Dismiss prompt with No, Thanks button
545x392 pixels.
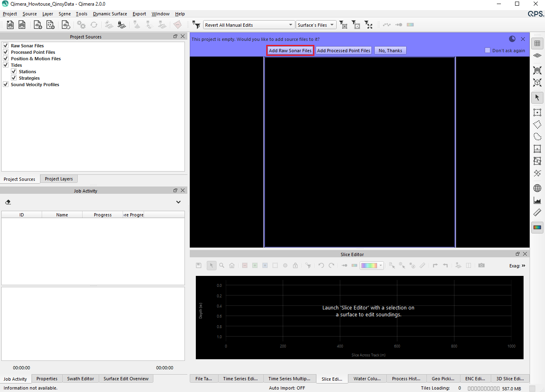click(390, 51)
